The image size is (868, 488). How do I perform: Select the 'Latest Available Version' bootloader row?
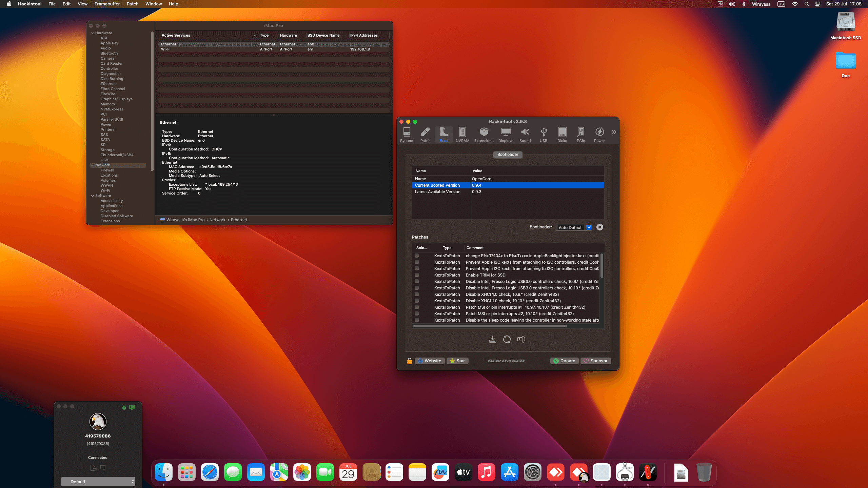point(508,192)
